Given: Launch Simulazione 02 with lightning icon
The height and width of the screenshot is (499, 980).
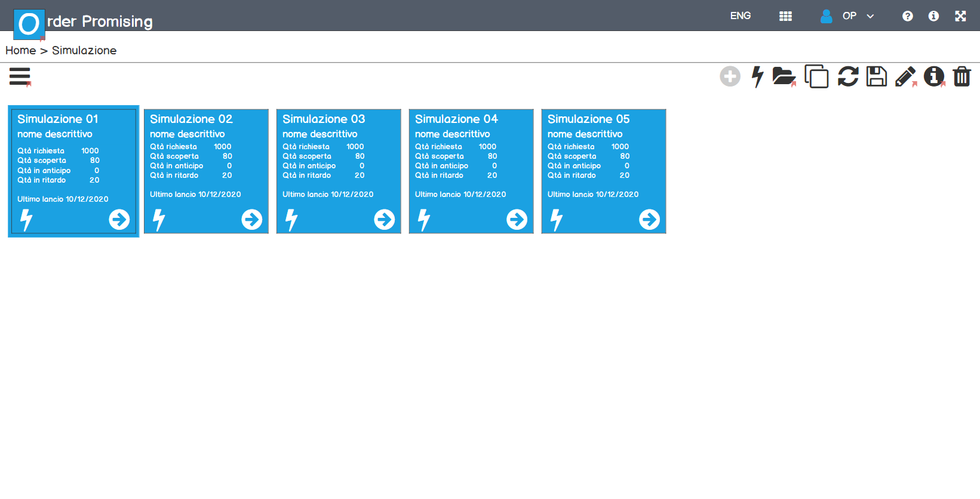Looking at the screenshot, I should (x=159, y=220).
